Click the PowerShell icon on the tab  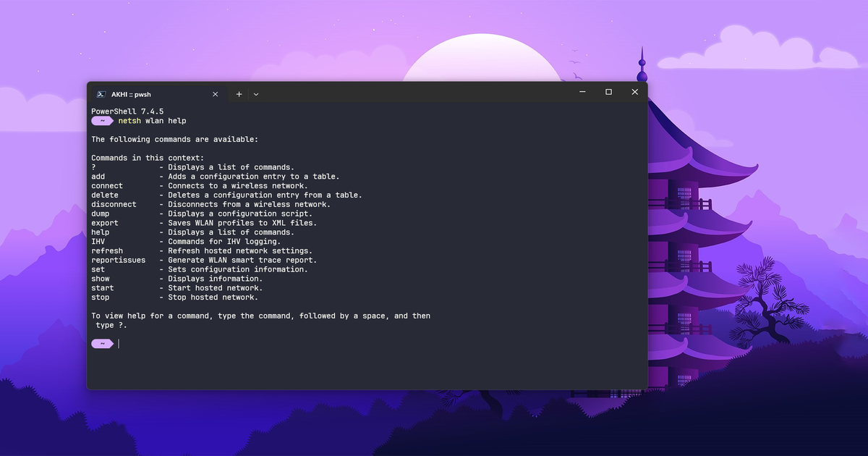click(x=102, y=94)
